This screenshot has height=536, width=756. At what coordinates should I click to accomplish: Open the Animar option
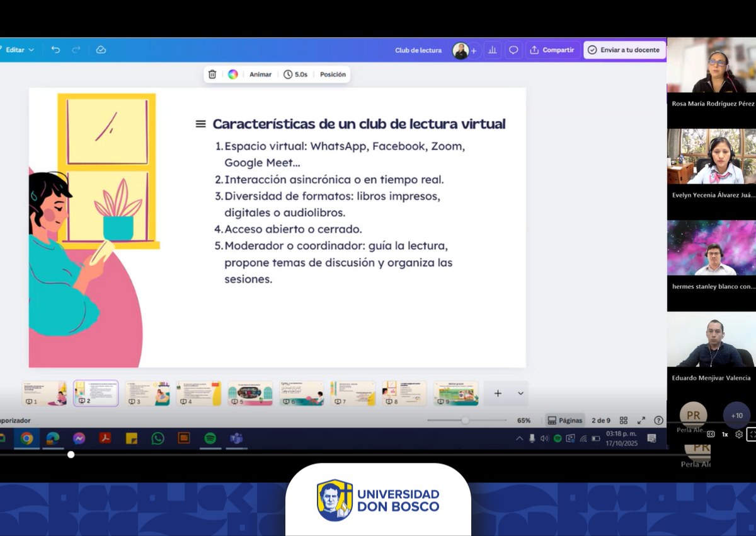pyautogui.click(x=260, y=74)
